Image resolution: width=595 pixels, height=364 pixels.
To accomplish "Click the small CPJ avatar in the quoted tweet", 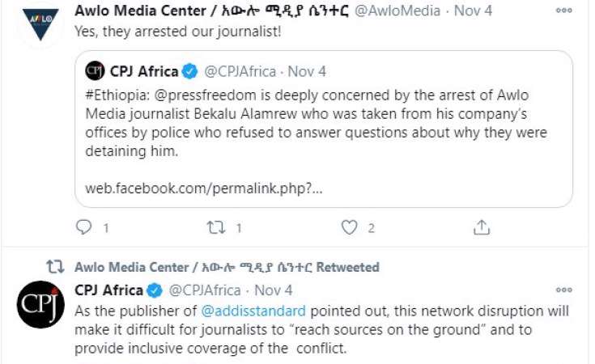I will click(95, 71).
